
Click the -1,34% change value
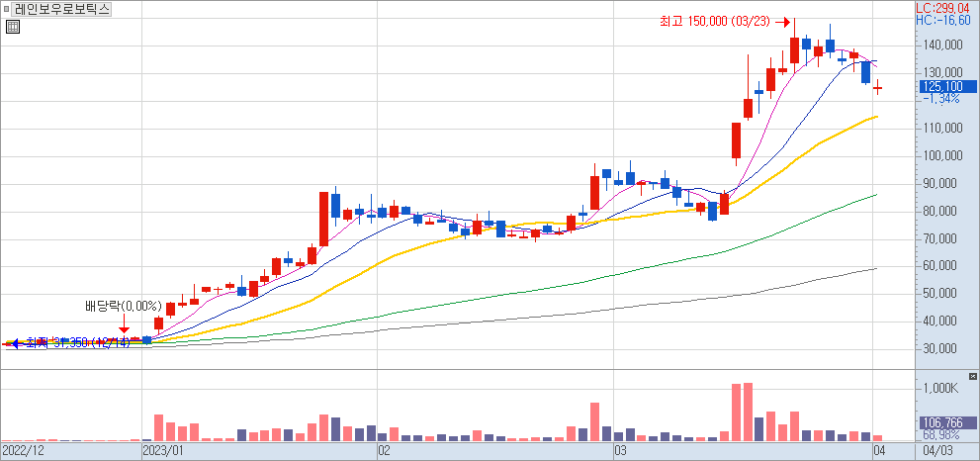coord(940,99)
